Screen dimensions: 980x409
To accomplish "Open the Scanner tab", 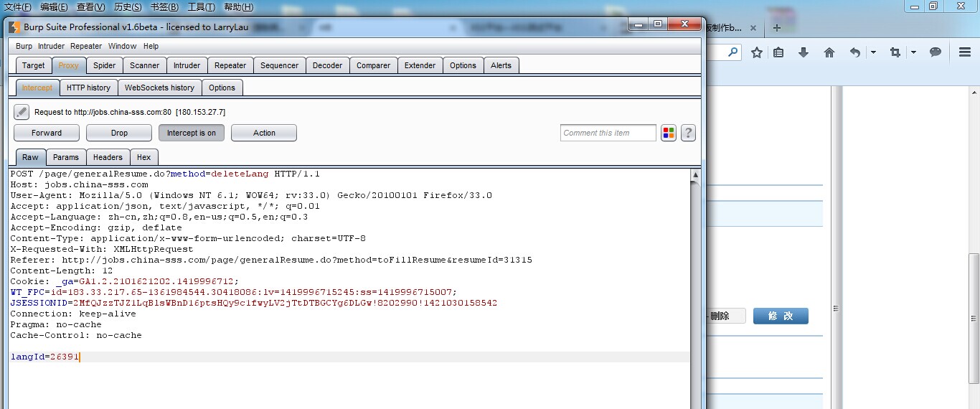I will tap(145, 65).
